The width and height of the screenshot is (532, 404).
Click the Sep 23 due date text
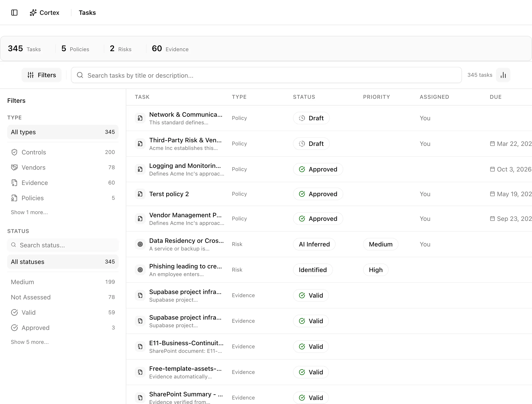pyautogui.click(x=514, y=219)
